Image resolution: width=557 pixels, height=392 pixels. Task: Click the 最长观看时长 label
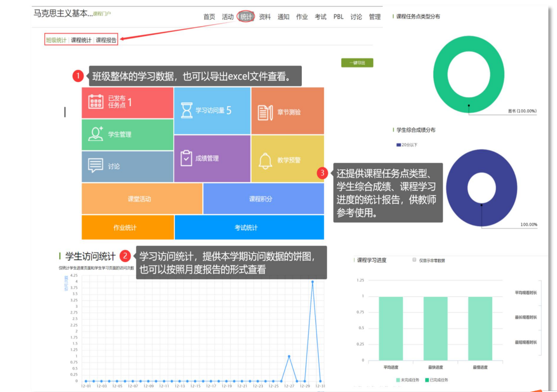(526, 317)
